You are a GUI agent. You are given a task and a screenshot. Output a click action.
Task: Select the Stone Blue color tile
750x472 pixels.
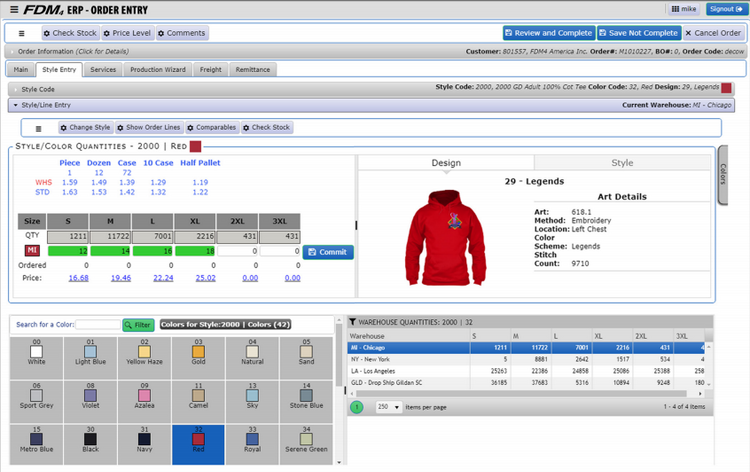pos(306,401)
